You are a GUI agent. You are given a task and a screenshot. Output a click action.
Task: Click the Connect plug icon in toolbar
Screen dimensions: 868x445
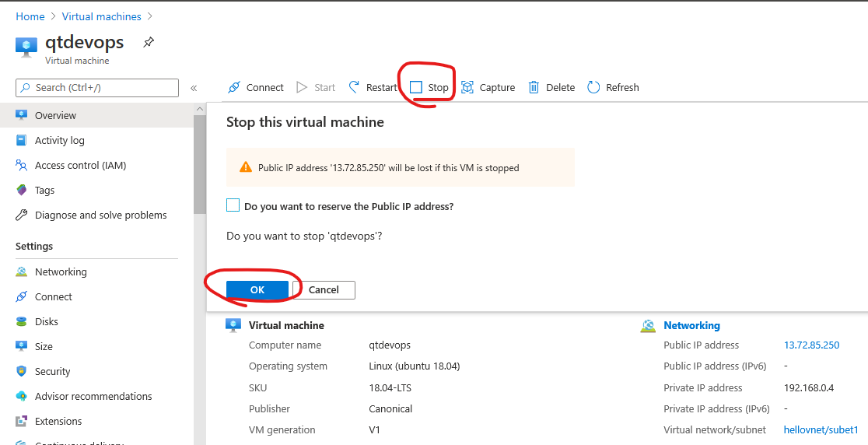pos(234,87)
